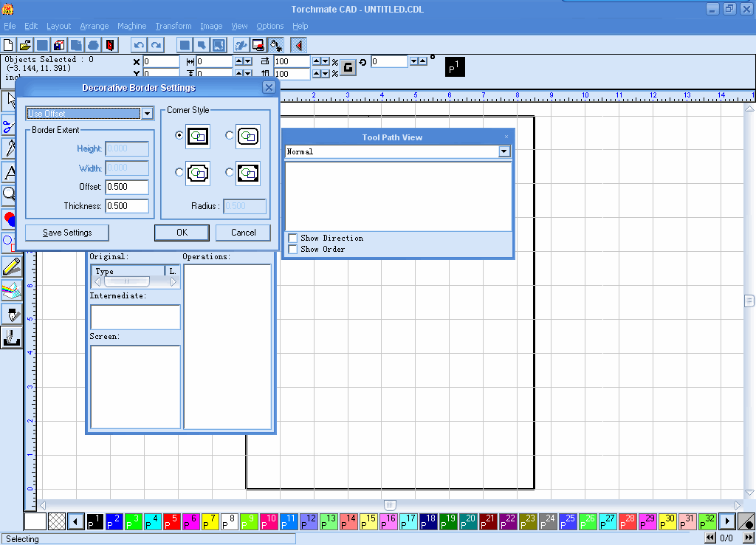Click horizontal scale percent stepper up arrow
Viewport: 756px width, 545px height.
point(316,61)
